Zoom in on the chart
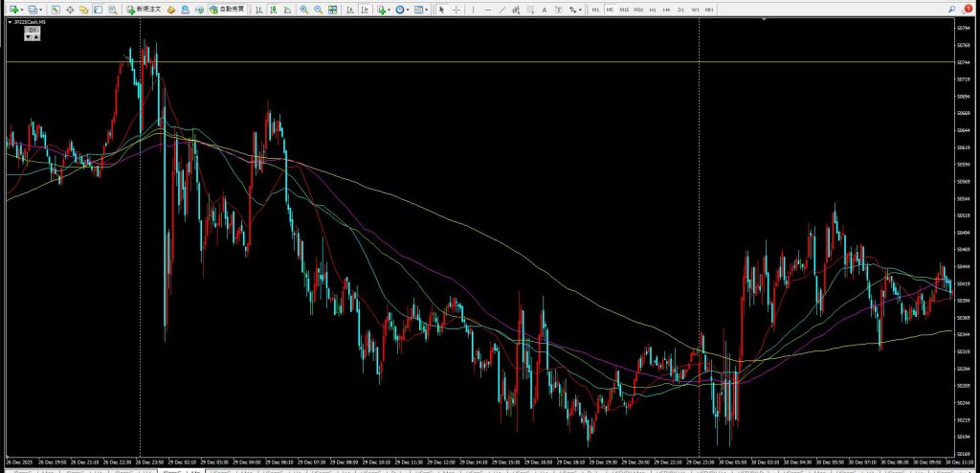The height and width of the screenshot is (473, 980). (303, 9)
